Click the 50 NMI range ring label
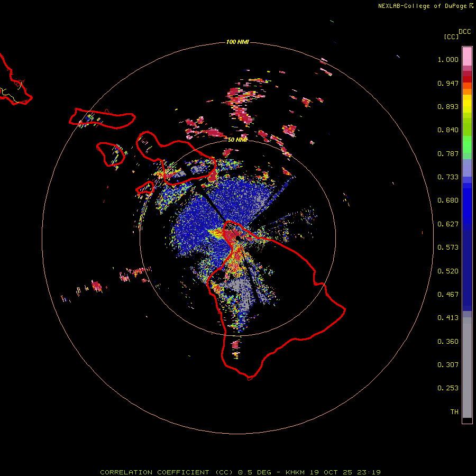Screen dimensions: 476x476 click(x=237, y=140)
